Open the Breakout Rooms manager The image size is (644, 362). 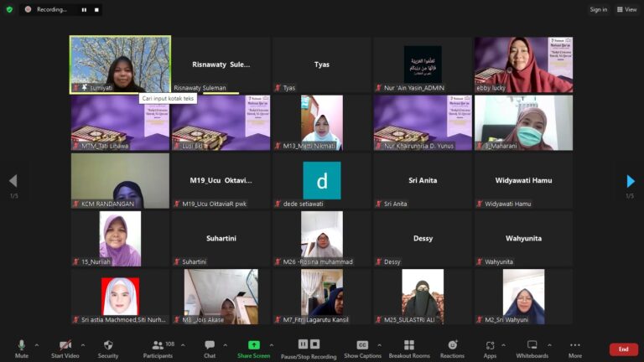coord(409,349)
